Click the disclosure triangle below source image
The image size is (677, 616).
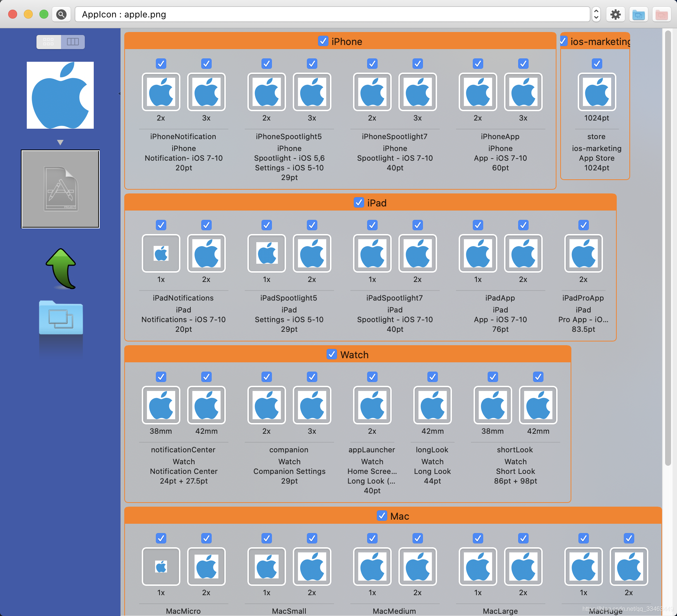(x=60, y=142)
